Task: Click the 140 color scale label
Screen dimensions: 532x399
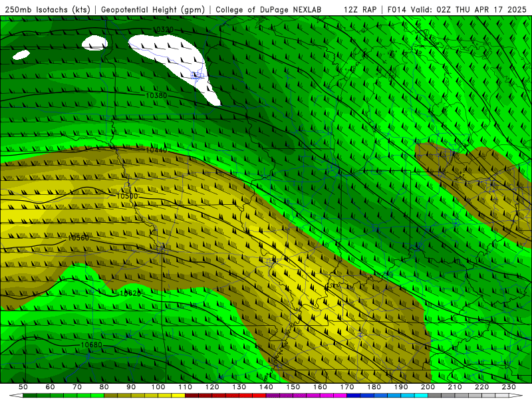Action: pyautogui.click(x=266, y=387)
